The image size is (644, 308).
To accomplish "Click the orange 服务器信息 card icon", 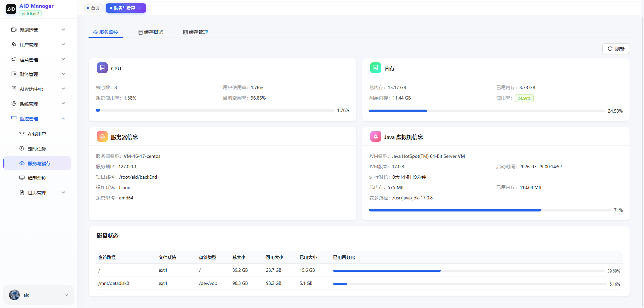I will (102, 137).
